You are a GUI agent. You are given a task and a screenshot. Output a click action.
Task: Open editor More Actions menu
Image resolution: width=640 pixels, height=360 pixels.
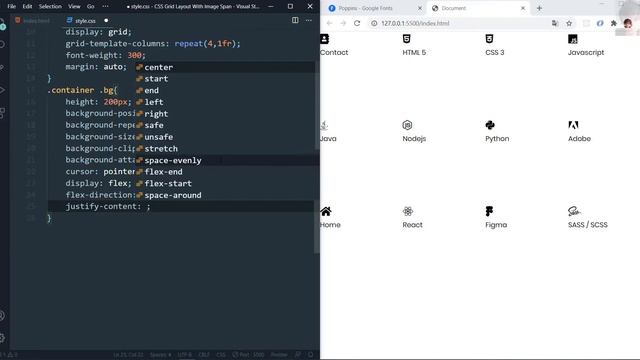[309, 20]
